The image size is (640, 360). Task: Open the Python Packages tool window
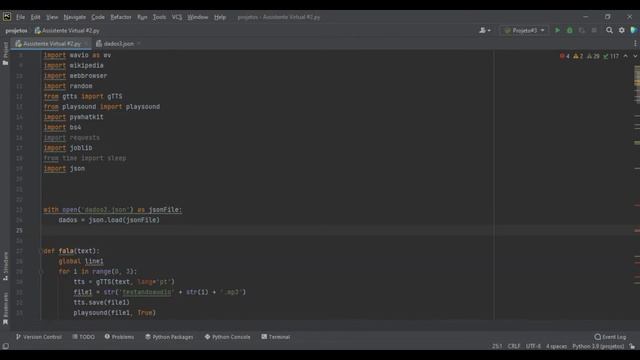tap(169, 337)
